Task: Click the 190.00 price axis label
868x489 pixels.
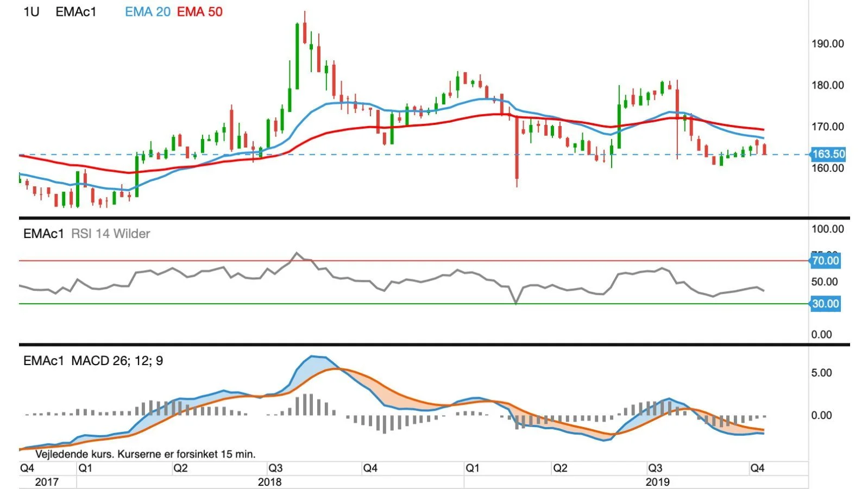Action: (828, 43)
